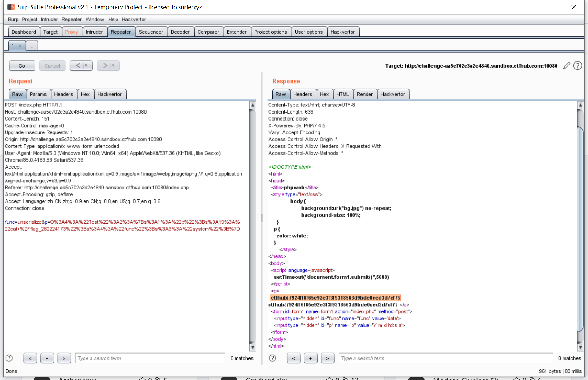Go to next match in request search
Image resolution: width=588 pixels, height=380 pixels.
point(64,358)
